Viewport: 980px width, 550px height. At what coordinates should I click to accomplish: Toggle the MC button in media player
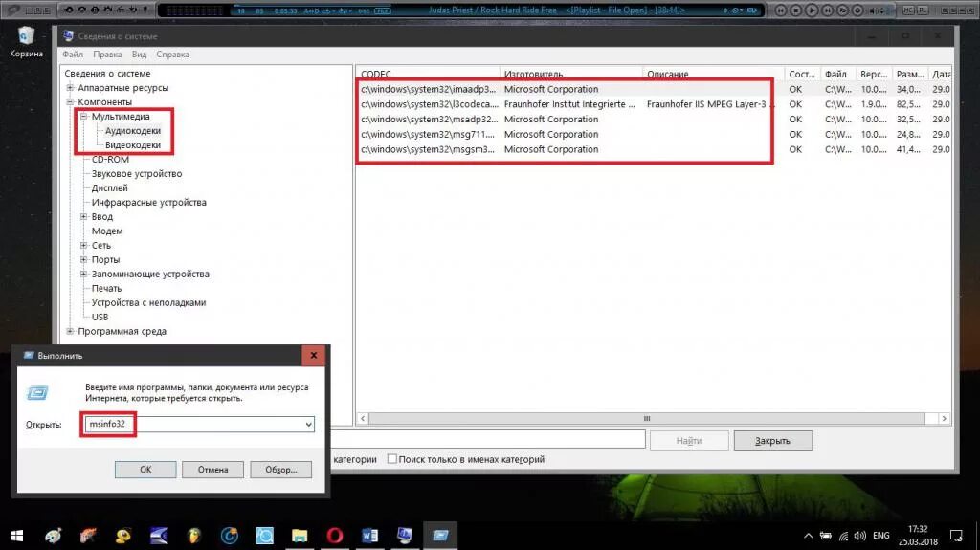pyautogui.click(x=908, y=10)
